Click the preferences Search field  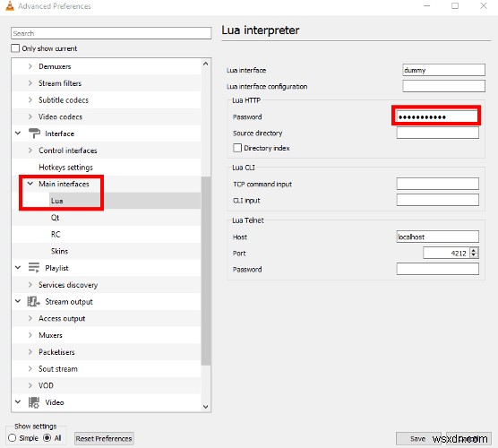111,33
